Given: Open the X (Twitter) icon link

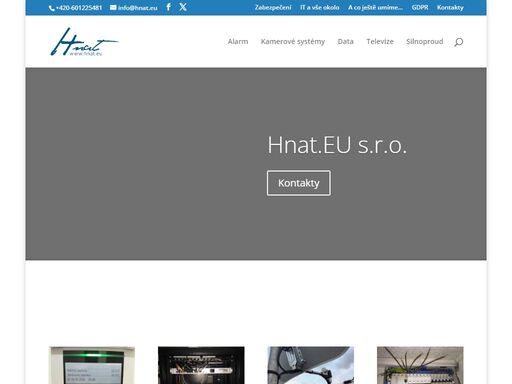Looking at the screenshot, I should [x=183, y=7].
